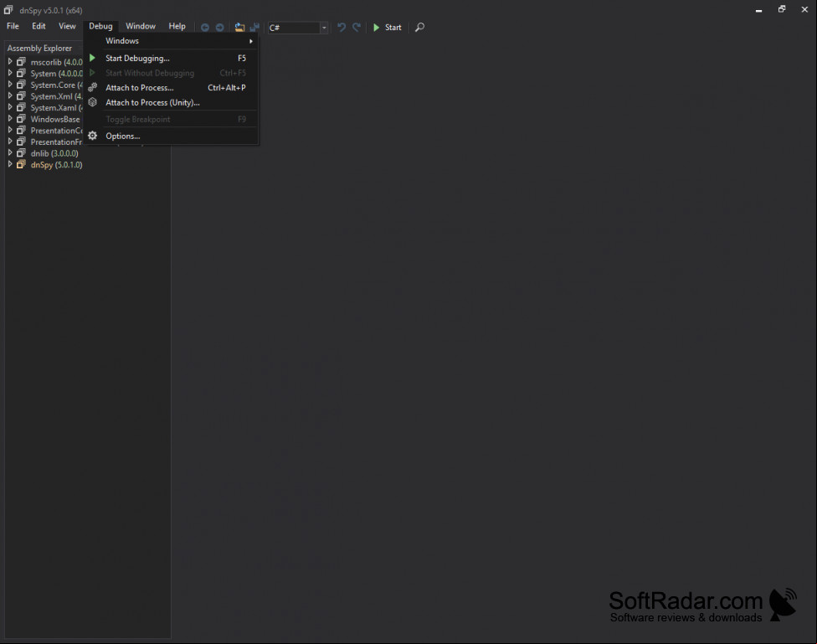Viewport: 817px width, 644px height.
Task: Open the File menu
Action: point(13,26)
